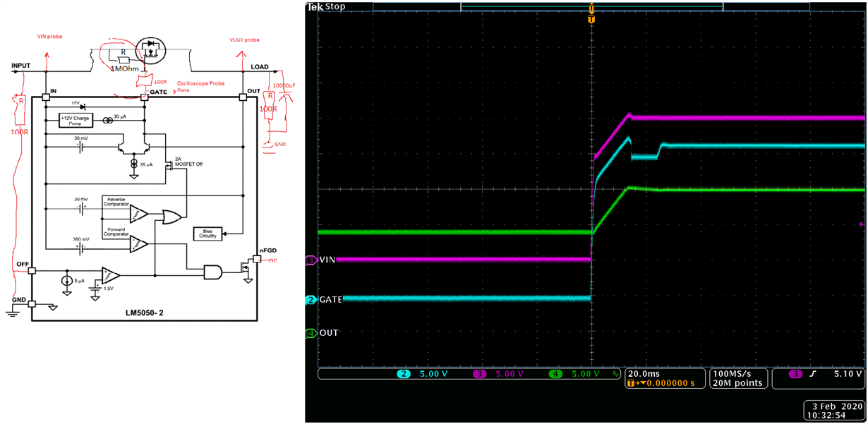
Task: Click the cyan channel 2 badge in readout
Action: (x=404, y=374)
